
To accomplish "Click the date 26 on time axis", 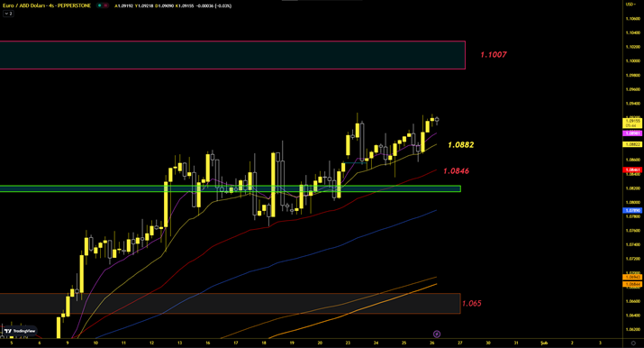I will click(432, 343).
